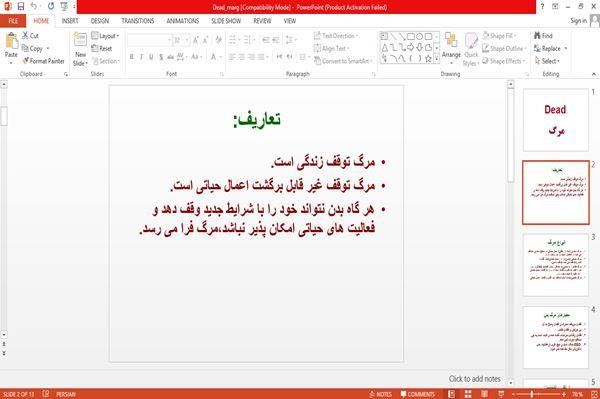The height and width of the screenshot is (399, 600).
Task: Switch to Normal view in status bar
Action: (452, 394)
